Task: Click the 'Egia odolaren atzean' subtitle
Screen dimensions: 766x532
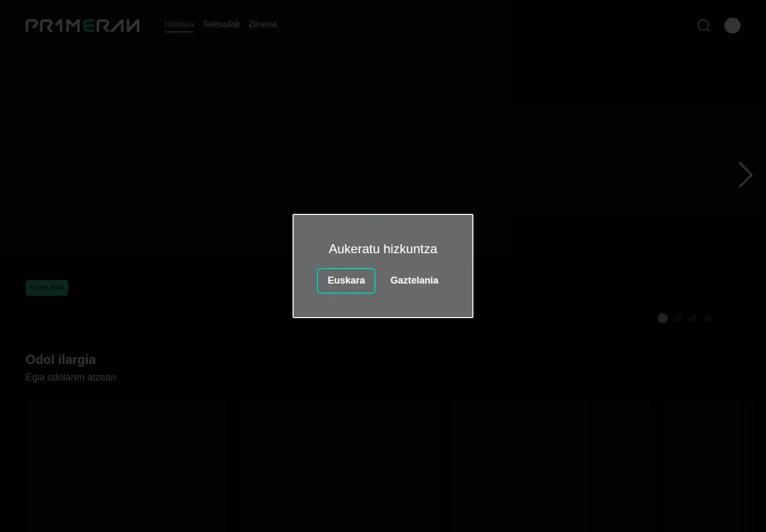Action: tap(71, 377)
